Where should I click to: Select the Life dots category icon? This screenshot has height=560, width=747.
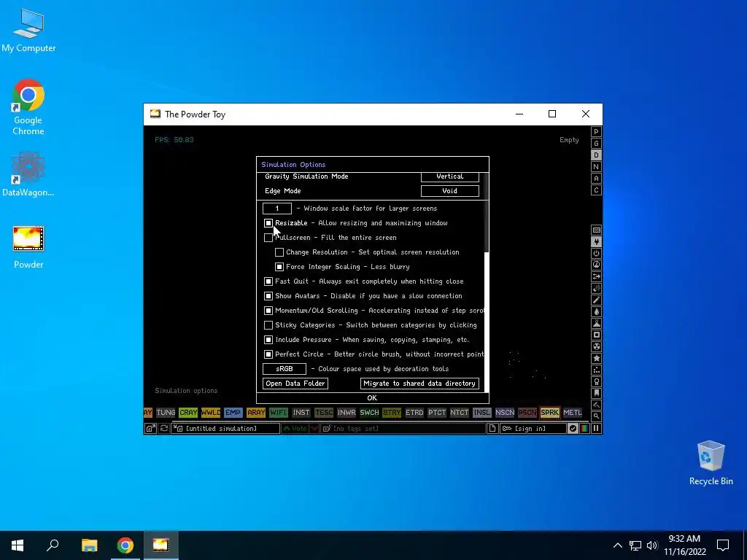[596, 370]
